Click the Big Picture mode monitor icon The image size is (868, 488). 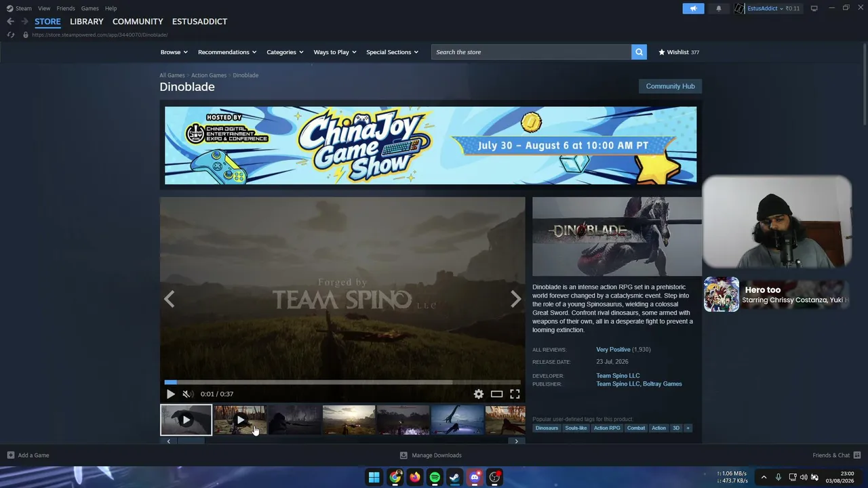(814, 8)
